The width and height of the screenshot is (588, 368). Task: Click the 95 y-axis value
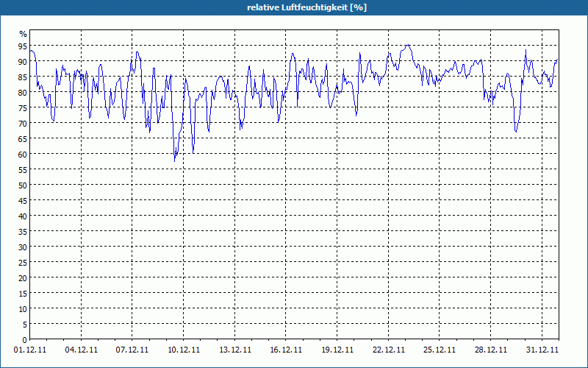pos(23,46)
